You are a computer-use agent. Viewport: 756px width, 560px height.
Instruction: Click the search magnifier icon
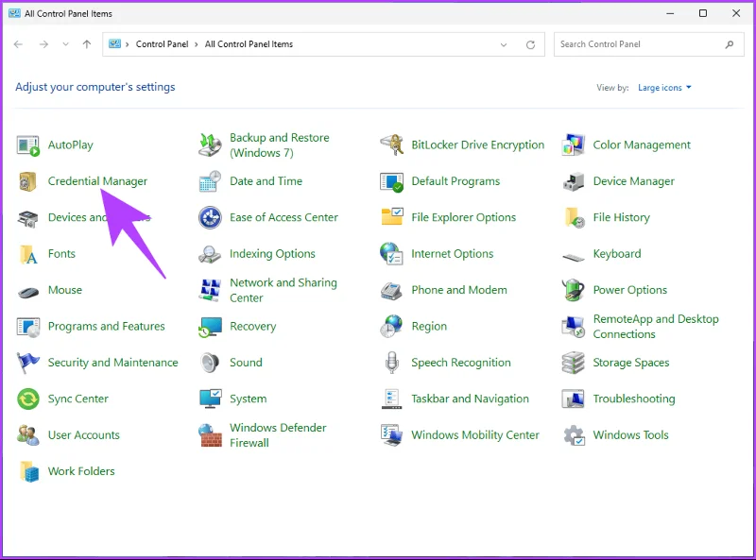[x=730, y=44]
